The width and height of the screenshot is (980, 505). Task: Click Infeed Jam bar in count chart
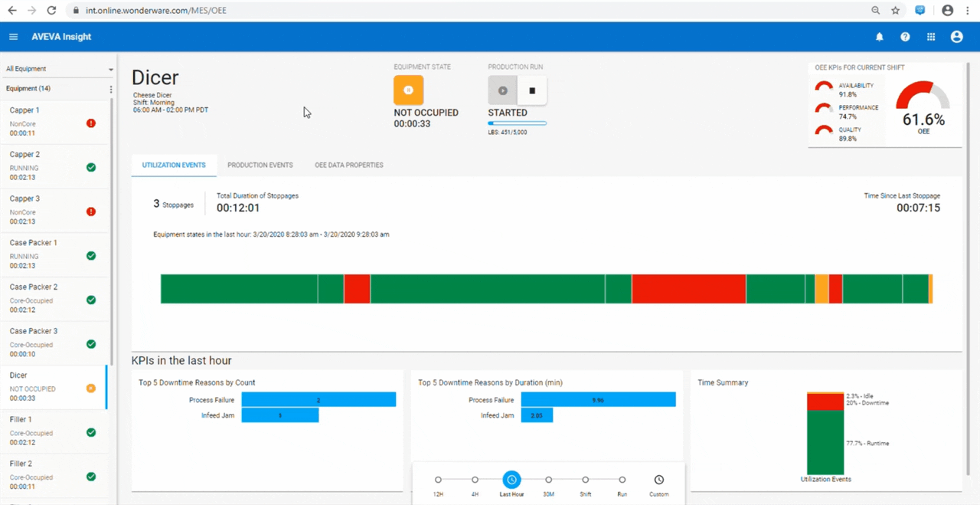coord(280,415)
